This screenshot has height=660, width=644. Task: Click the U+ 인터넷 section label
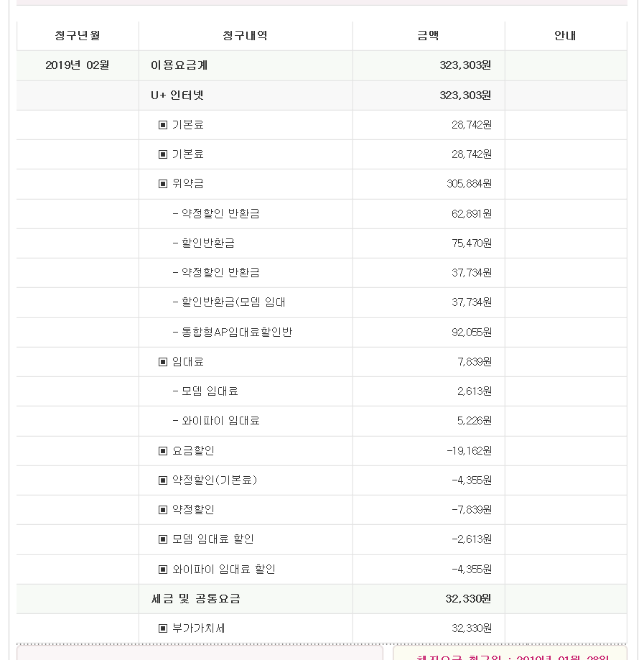pos(177,95)
